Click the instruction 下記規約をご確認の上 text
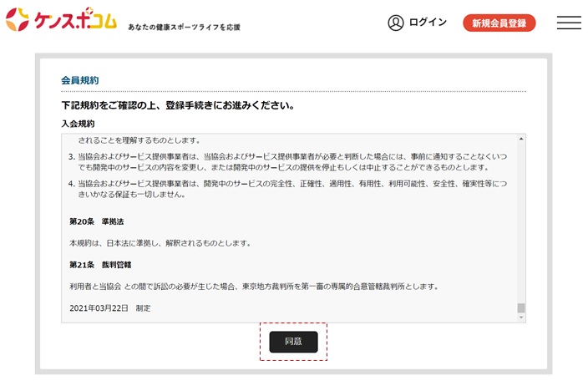The image size is (588, 381). coord(178,105)
